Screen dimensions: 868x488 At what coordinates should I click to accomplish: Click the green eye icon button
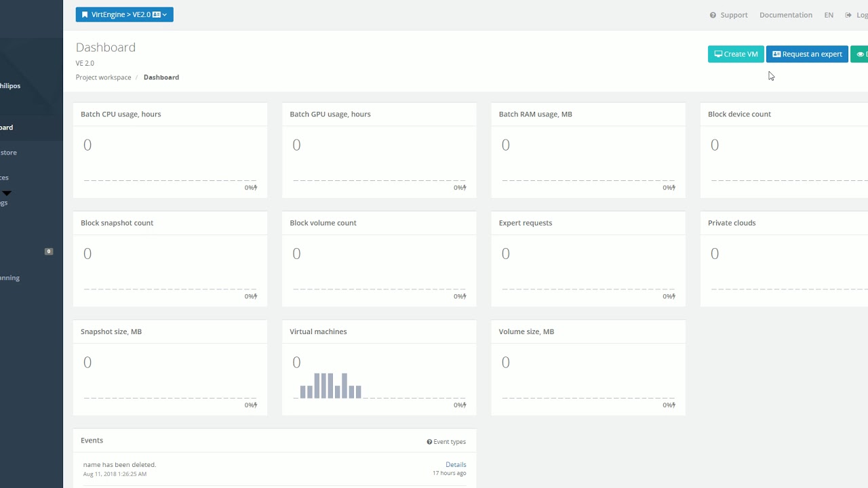click(860, 54)
